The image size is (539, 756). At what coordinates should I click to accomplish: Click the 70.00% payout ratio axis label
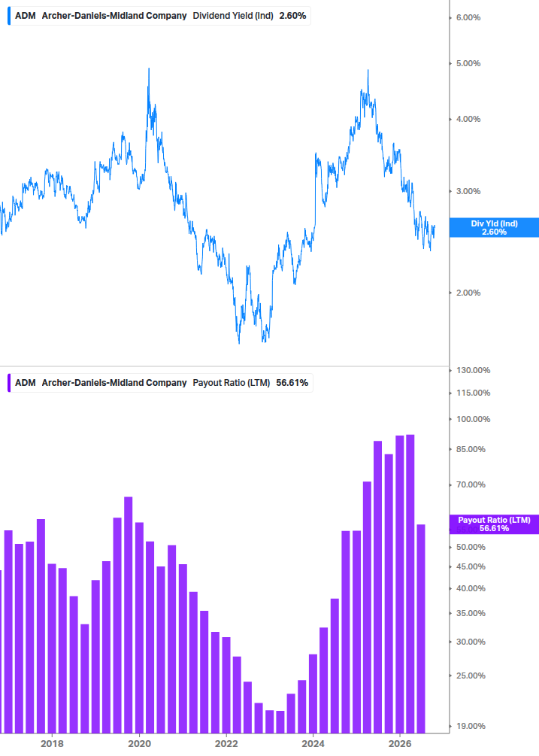[471, 485]
